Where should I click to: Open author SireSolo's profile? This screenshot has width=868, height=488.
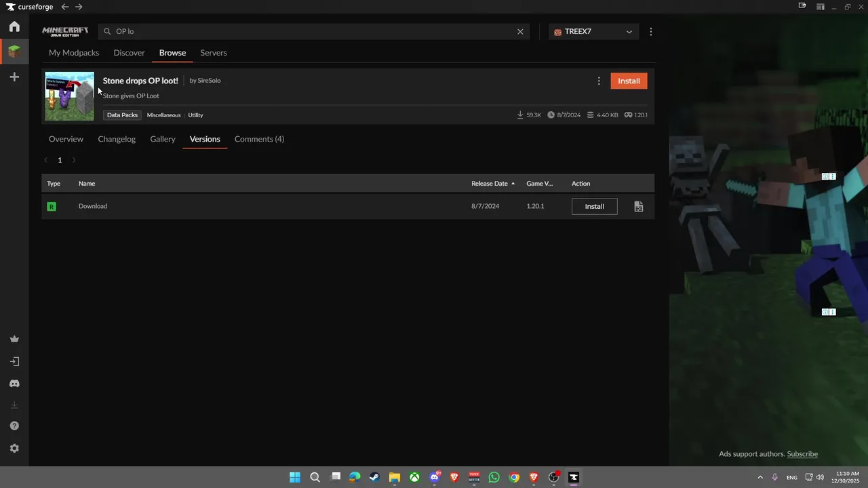tap(209, 81)
